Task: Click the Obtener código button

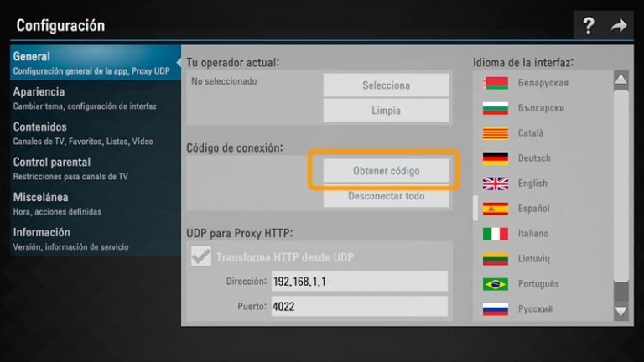Action: [386, 170]
